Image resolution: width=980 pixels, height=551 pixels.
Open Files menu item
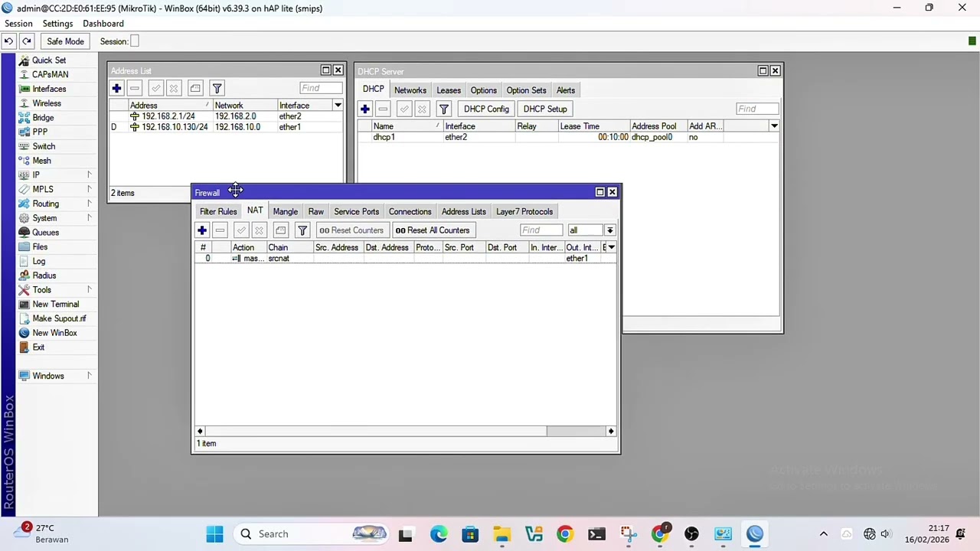tap(40, 246)
